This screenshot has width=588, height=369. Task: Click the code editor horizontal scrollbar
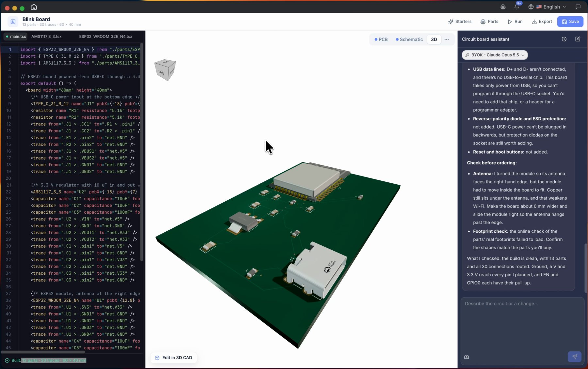point(42,352)
